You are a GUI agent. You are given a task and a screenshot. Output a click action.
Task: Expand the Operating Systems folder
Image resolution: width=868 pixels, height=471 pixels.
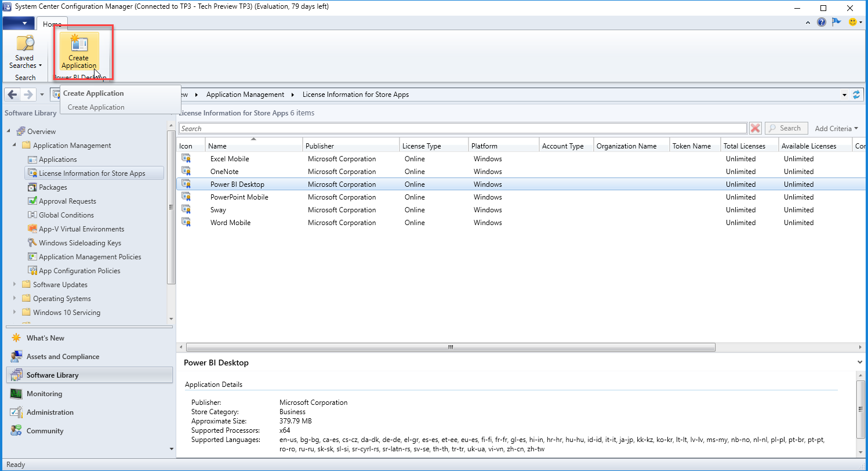coord(14,299)
